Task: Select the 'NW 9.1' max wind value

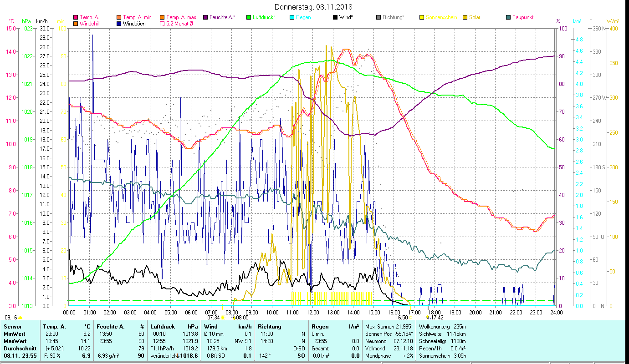Action: click(243, 341)
